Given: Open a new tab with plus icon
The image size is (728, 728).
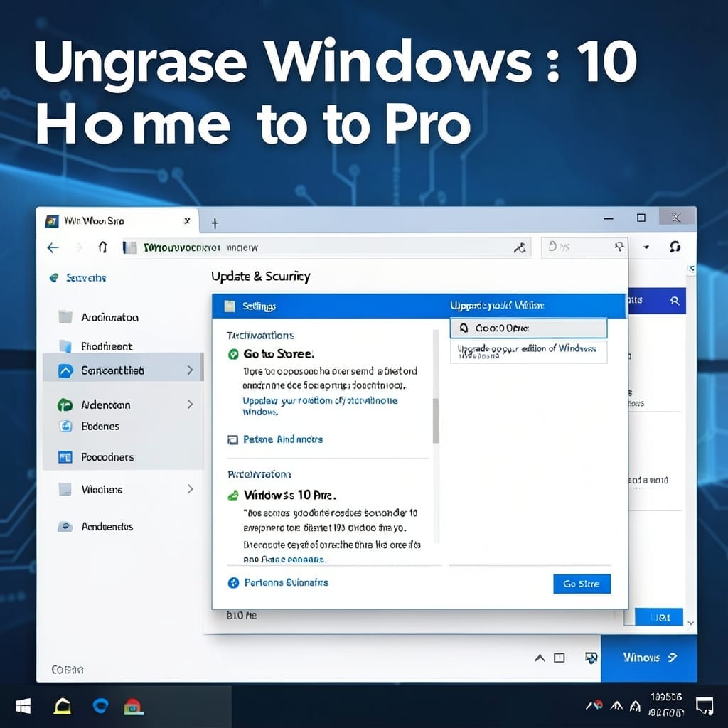Looking at the screenshot, I should coord(215,223).
